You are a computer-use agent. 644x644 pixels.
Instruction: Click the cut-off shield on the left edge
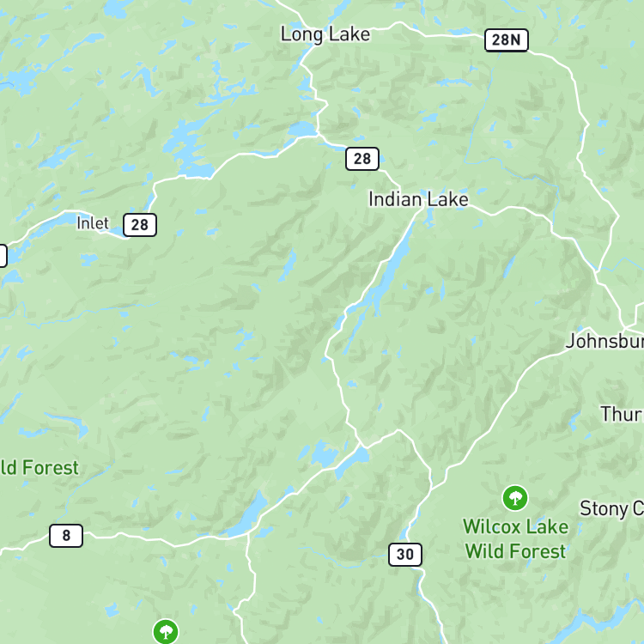point(3,256)
